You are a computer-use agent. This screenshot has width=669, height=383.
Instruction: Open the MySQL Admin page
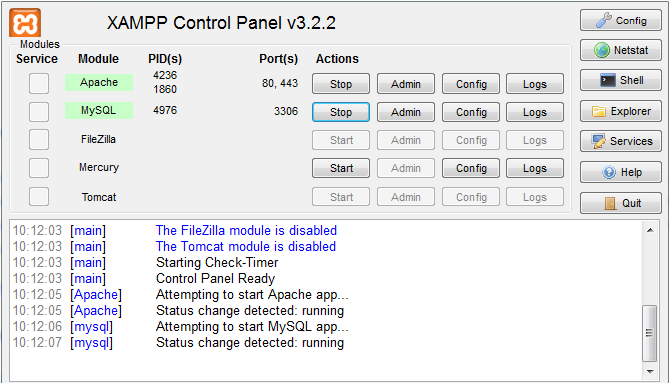[406, 112]
